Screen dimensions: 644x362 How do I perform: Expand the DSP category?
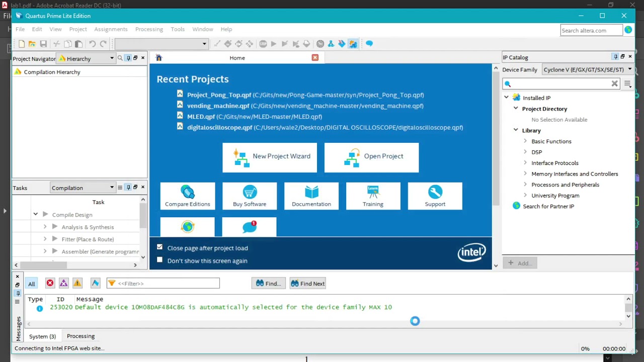tap(525, 152)
